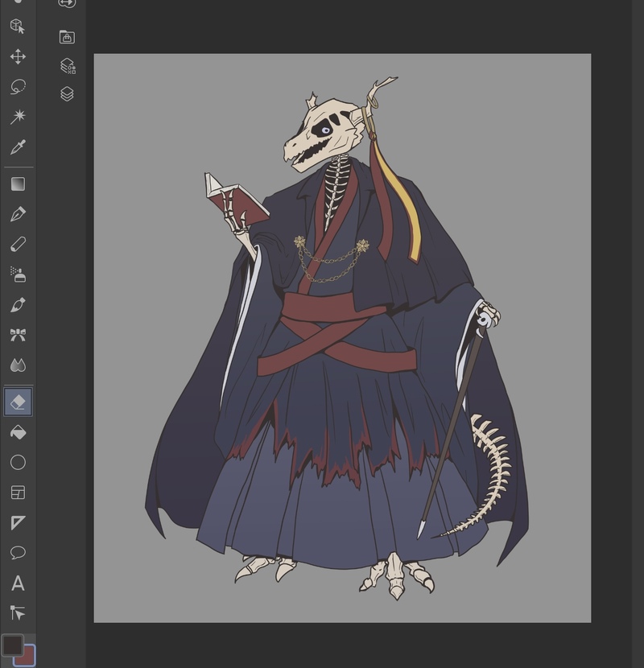Open the Layers panel stack icon
Image resolution: width=644 pixels, height=668 pixels.
pyautogui.click(x=67, y=94)
